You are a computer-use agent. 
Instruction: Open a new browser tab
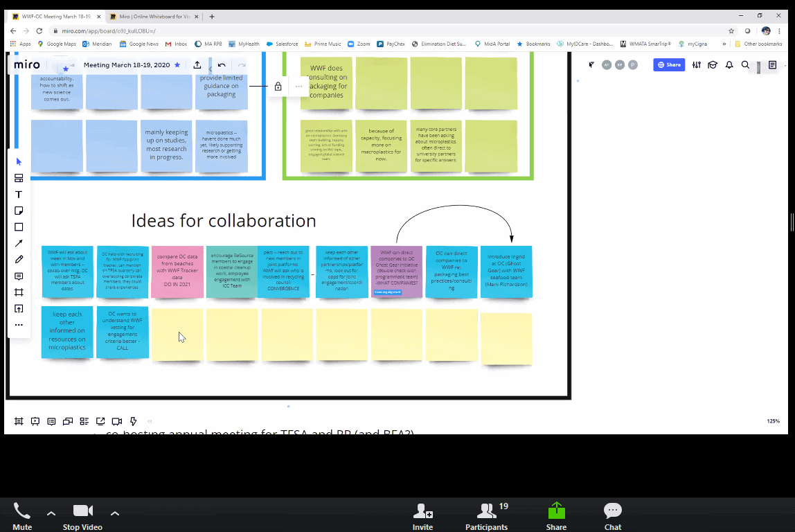212,17
